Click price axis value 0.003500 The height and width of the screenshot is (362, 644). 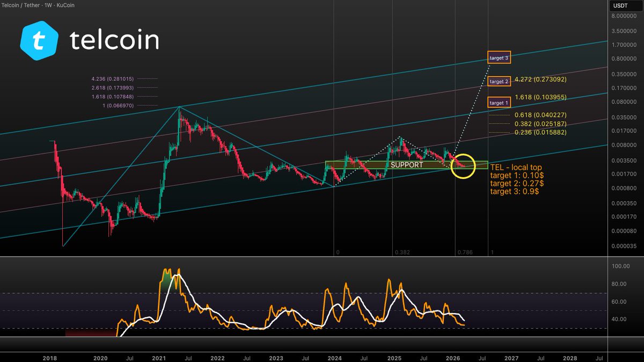coord(624,160)
